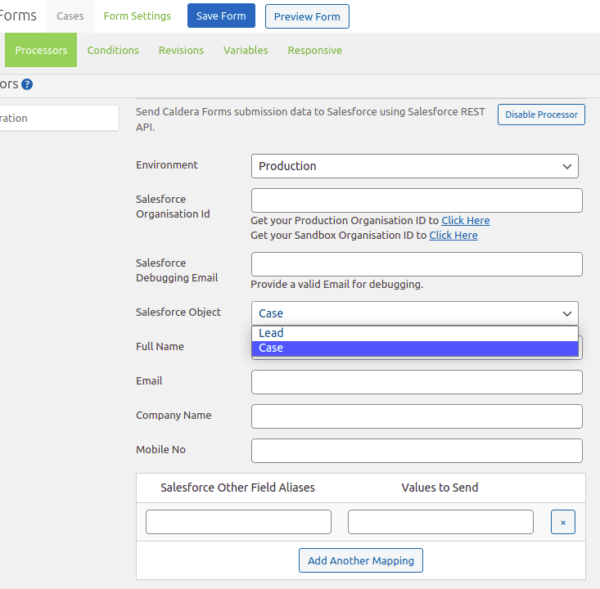
Task: Click the Save Form button
Action: pos(221,16)
